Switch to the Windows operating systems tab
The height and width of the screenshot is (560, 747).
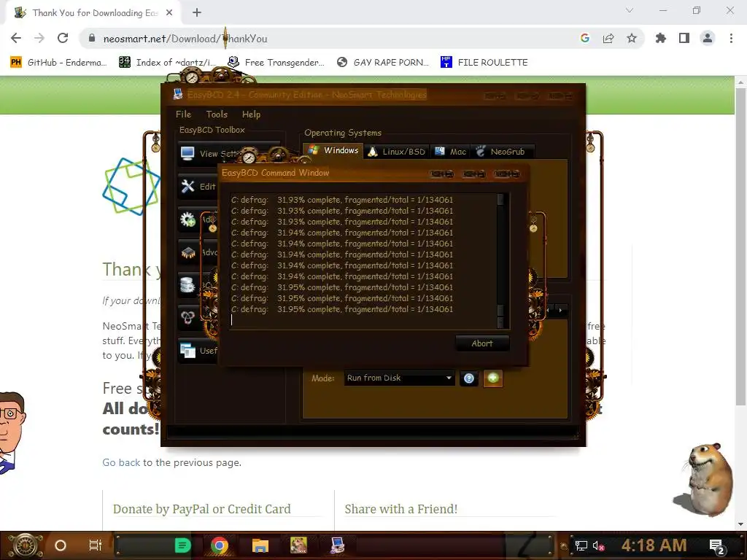[x=333, y=150]
